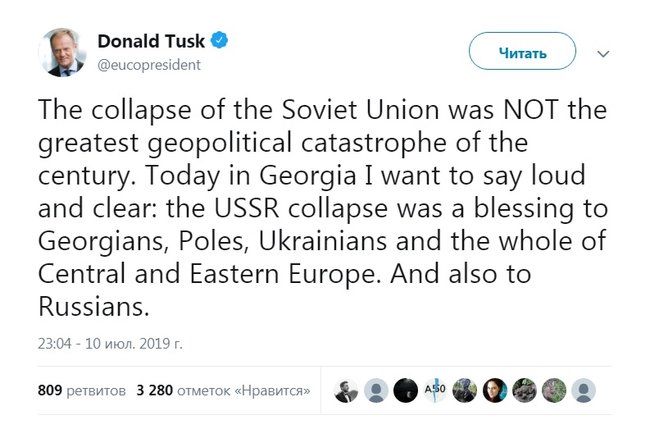
Task: Click the blue verified badge
Action: (217, 41)
